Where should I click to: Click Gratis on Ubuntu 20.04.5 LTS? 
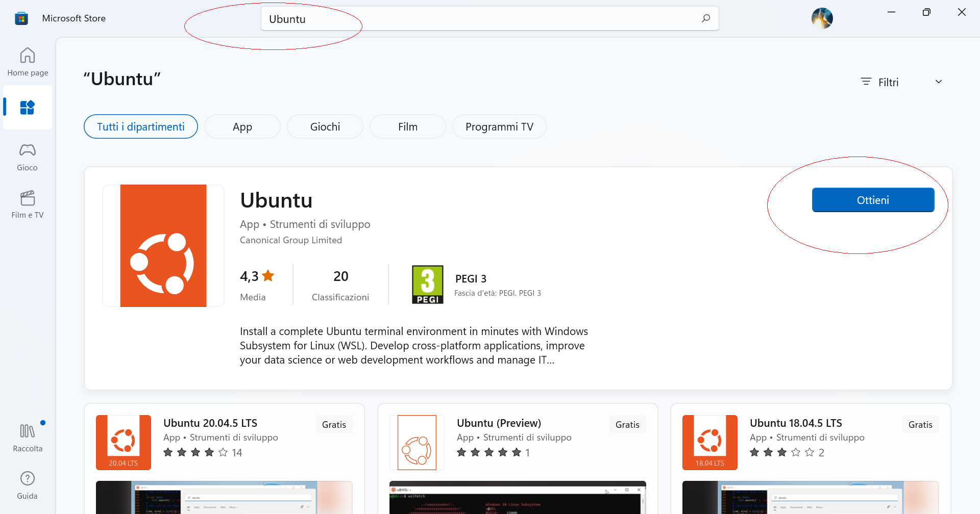334,424
